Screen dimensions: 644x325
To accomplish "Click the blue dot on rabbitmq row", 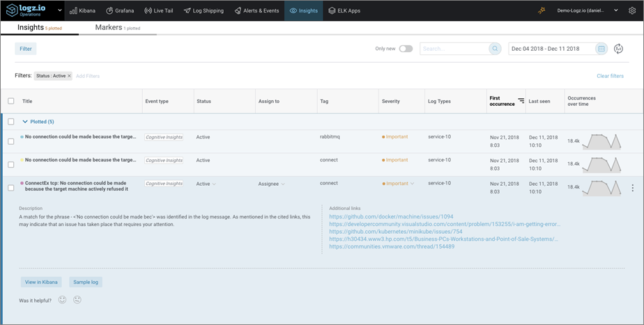I will tap(22, 137).
